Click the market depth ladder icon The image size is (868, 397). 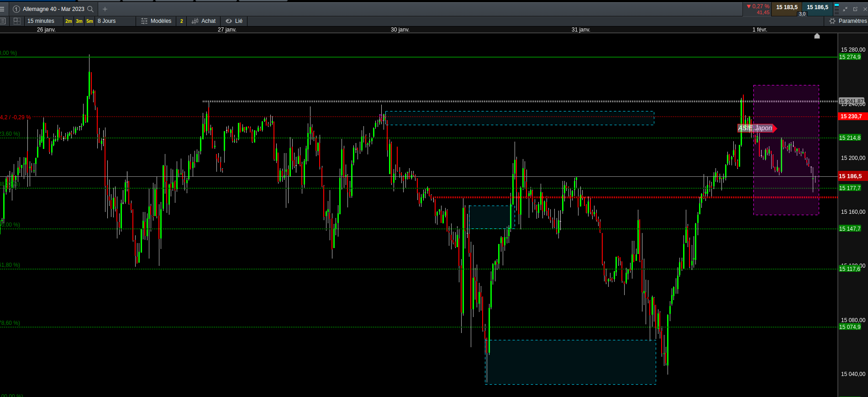click(836, 9)
